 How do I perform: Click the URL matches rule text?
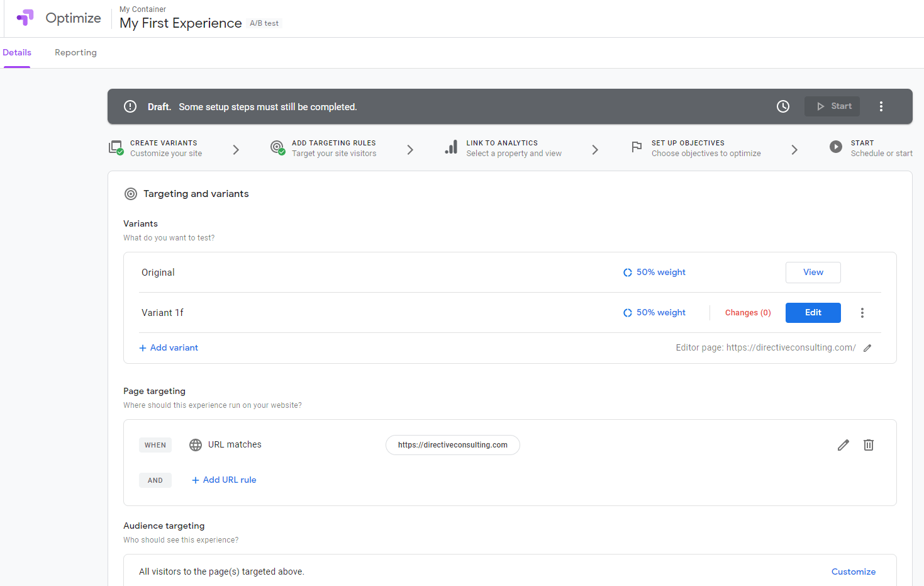point(235,444)
